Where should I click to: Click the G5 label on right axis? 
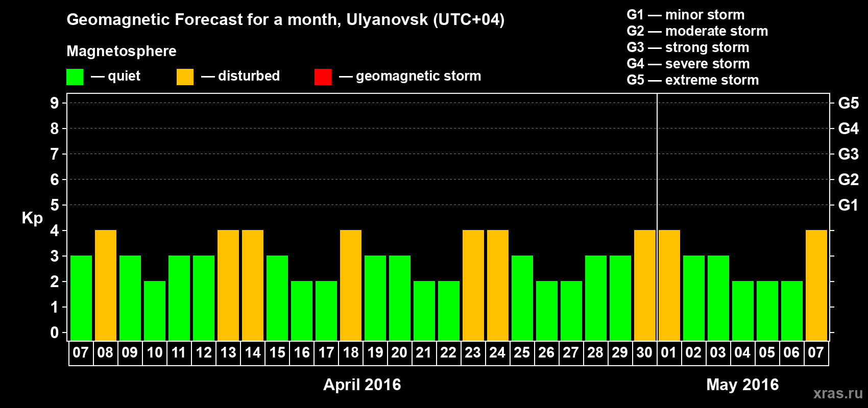click(848, 103)
